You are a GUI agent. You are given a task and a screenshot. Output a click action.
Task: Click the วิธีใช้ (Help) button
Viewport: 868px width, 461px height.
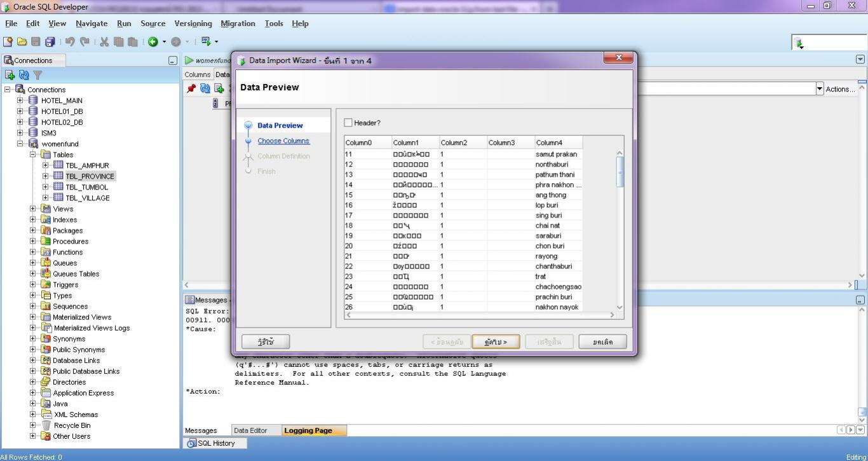coord(266,342)
